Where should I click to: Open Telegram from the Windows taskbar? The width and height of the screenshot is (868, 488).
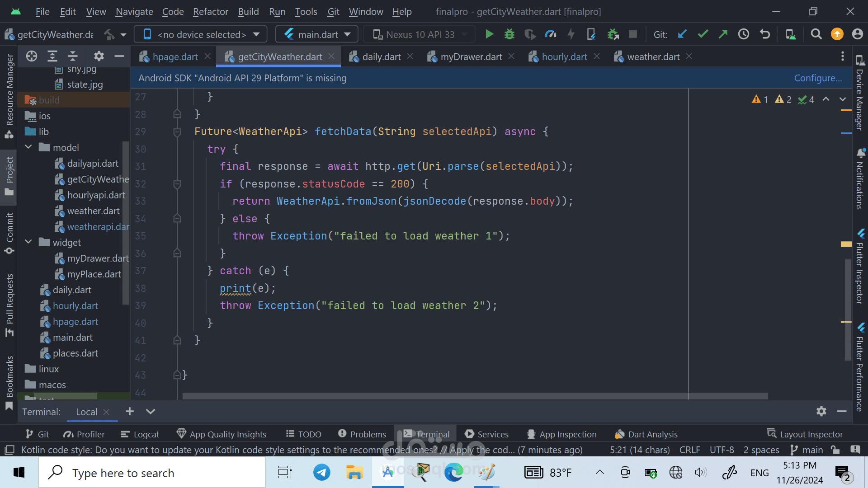(x=321, y=473)
